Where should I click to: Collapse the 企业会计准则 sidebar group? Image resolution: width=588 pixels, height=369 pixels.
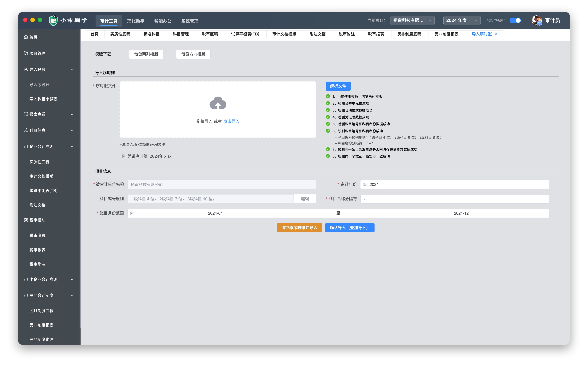[x=72, y=146]
